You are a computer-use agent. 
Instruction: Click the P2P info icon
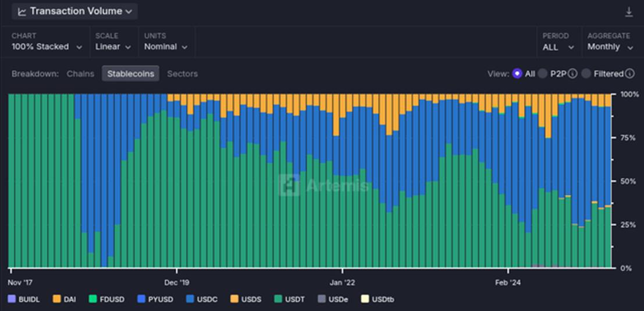[x=572, y=74]
